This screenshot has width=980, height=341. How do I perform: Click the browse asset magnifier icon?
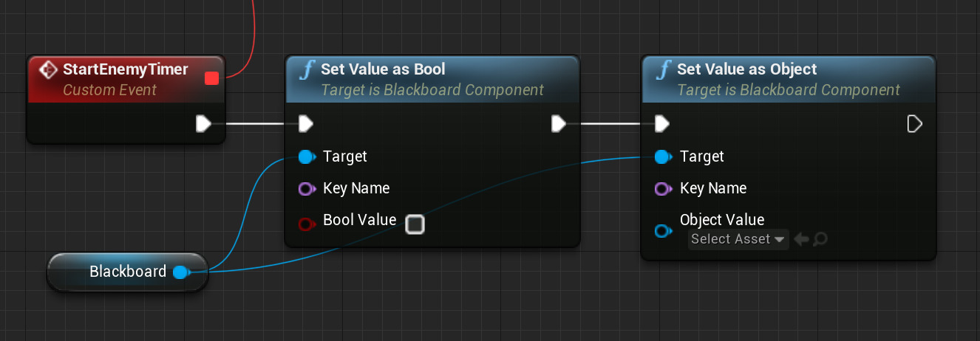[820, 239]
